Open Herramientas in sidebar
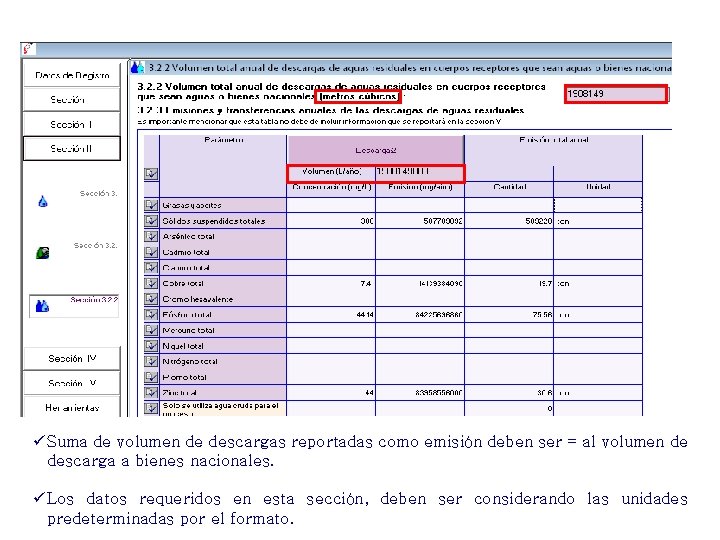This screenshot has height=540, width=720. (x=72, y=407)
